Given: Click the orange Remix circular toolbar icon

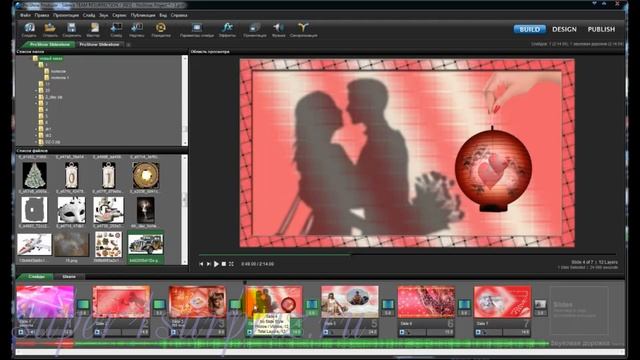Looking at the screenshot, I should (x=161, y=28).
